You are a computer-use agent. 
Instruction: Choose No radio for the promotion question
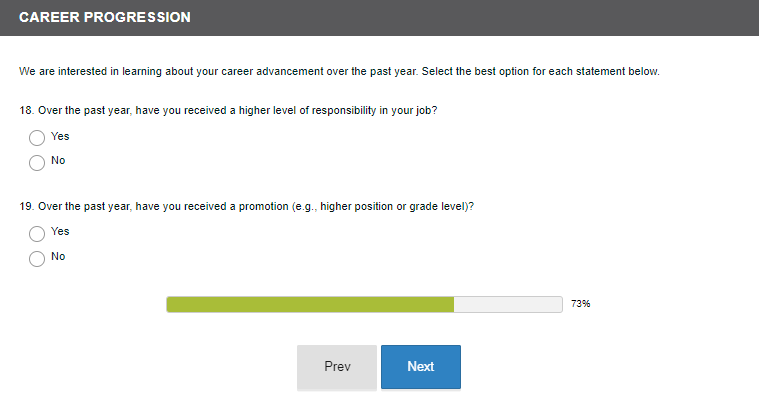[37, 259]
